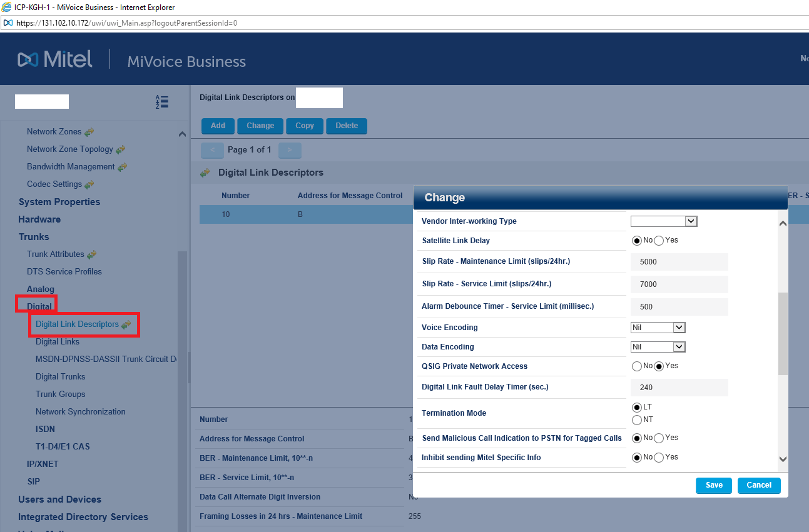
Task: Click the Address for Message Control column header
Action: click(350, 196)
